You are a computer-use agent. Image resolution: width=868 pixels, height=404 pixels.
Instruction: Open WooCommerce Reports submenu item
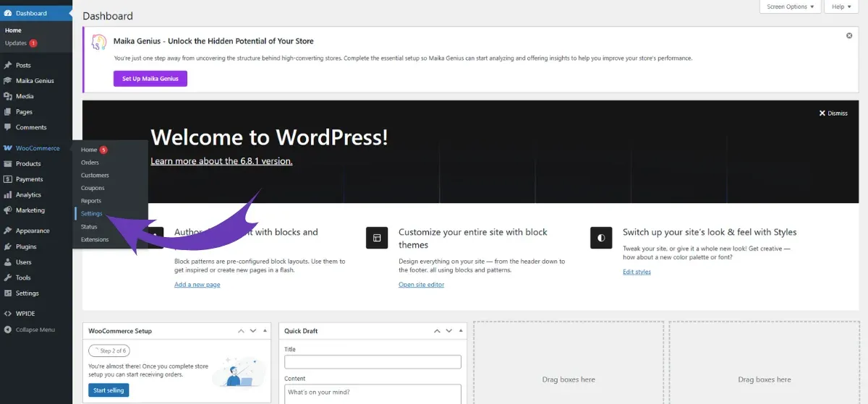point(91,201)
